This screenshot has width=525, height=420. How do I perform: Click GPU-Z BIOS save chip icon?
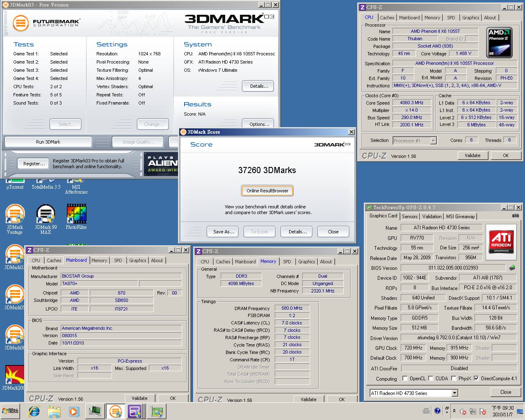pyautogui.click(x=512, y=268)
